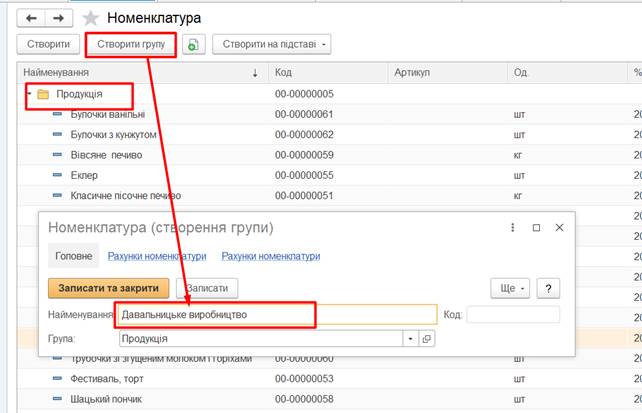This screenshot has height=413, width=642.
Task: Click the Створити button
Action: (x=49, y=44)
